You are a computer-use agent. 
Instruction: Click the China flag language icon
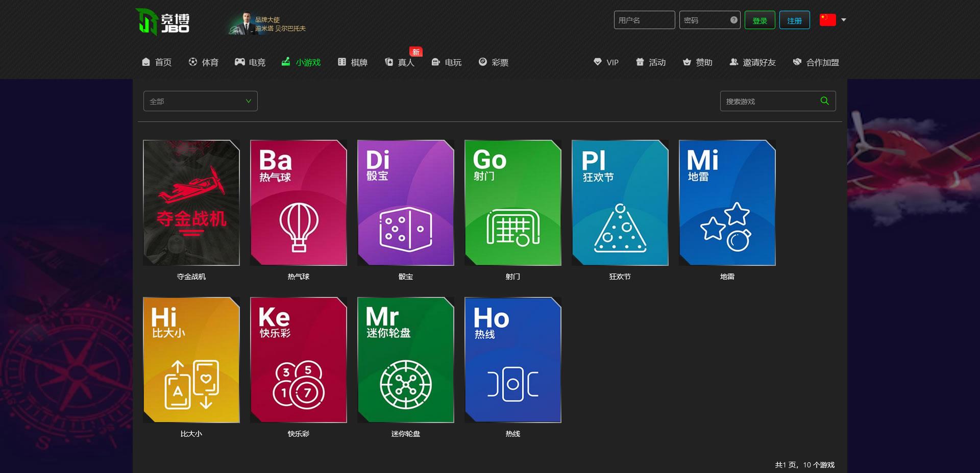coord(827,20)
